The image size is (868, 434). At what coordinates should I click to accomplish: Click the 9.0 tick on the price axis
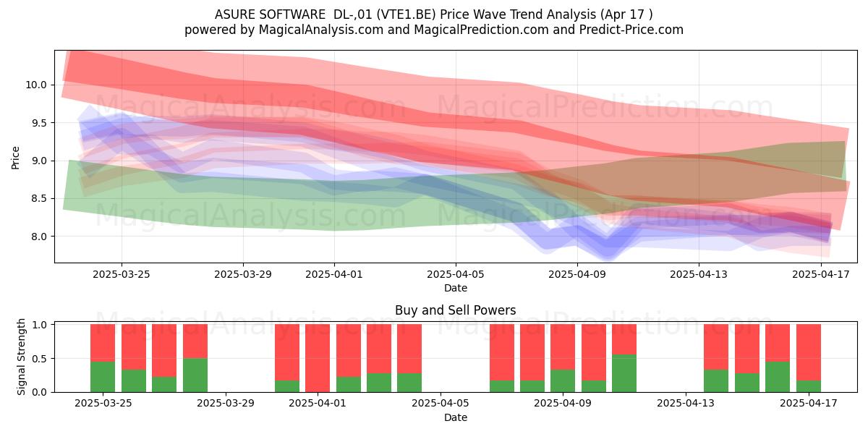pos(39,161)
